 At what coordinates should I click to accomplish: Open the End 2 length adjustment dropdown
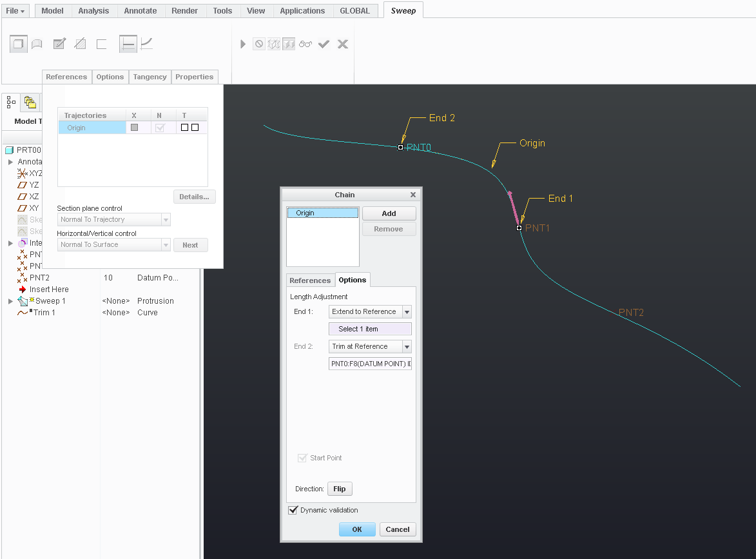pyautogui.click(x=407, y=346)
